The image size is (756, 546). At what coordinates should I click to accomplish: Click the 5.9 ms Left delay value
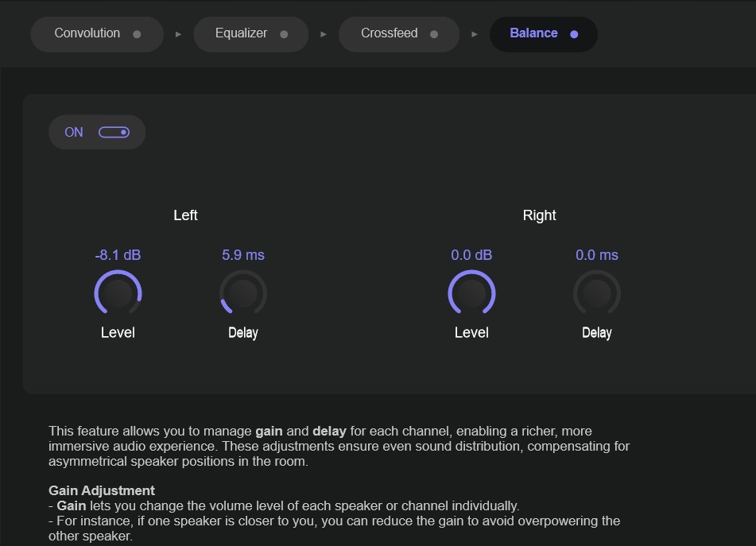coord(242,255)
